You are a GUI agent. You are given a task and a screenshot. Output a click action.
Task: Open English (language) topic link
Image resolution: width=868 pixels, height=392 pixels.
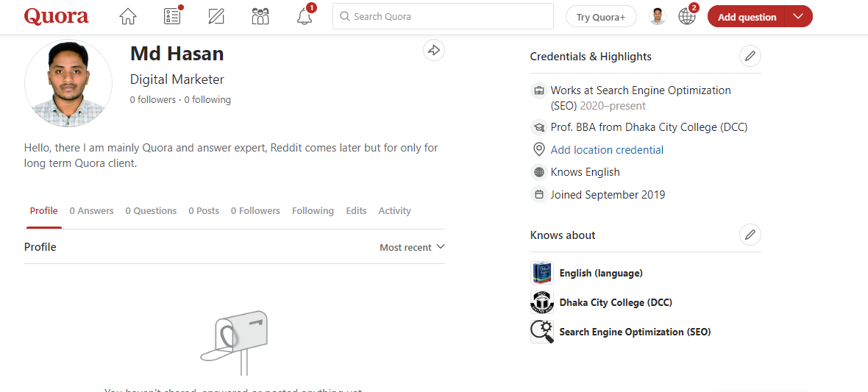[x=601, y=273]
